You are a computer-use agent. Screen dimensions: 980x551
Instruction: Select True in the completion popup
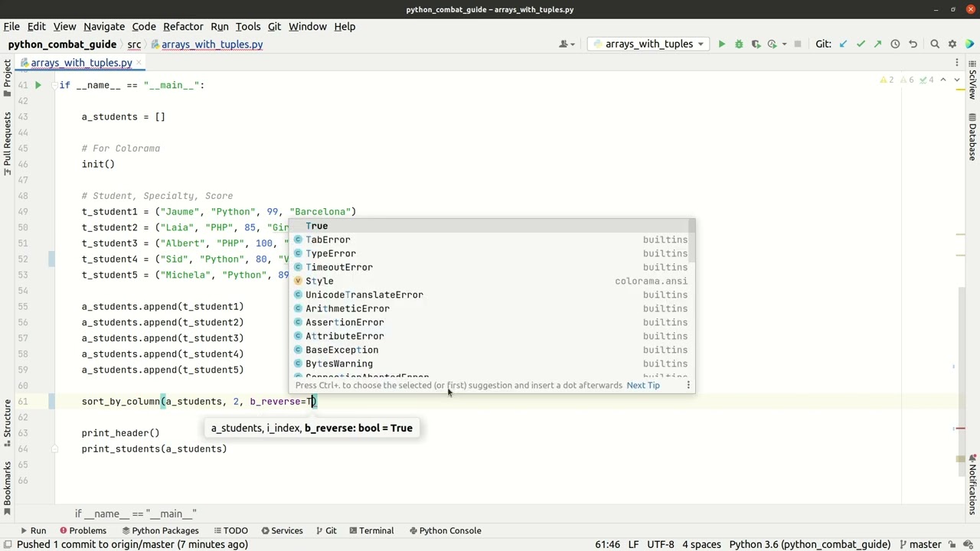490,226
